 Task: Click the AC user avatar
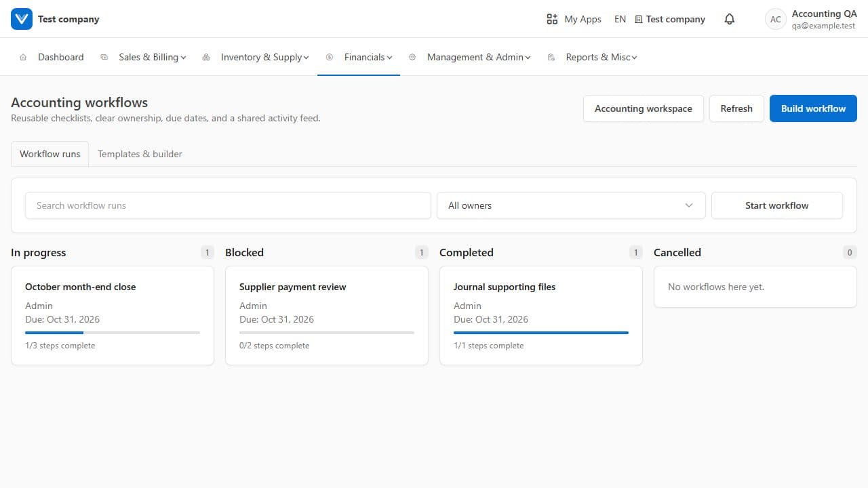coord(776,19)
